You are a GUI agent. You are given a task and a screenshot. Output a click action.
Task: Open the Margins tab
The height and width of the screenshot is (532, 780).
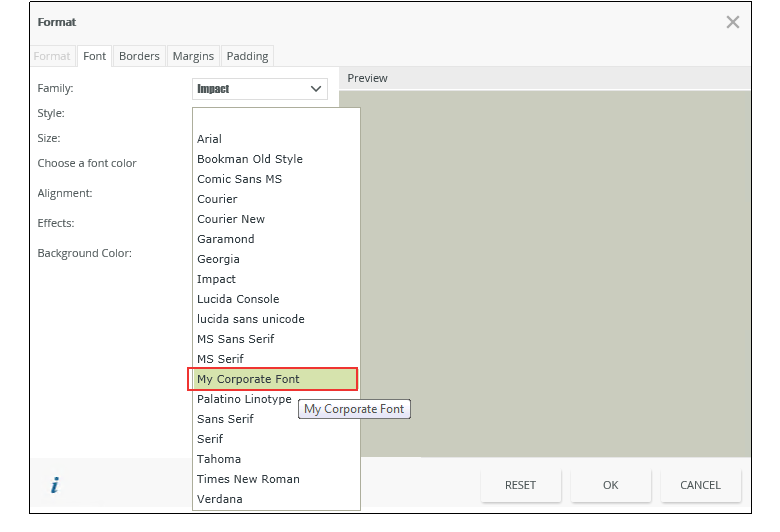[193, 56]
